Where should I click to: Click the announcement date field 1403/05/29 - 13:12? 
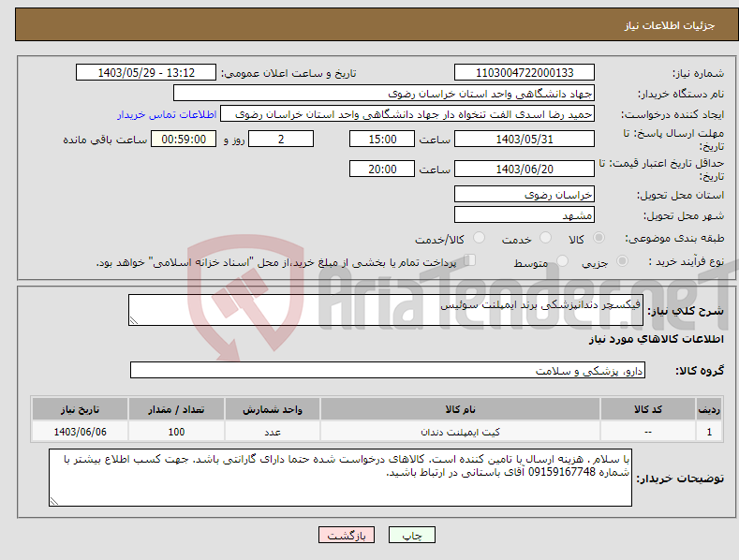coord(146,73)
